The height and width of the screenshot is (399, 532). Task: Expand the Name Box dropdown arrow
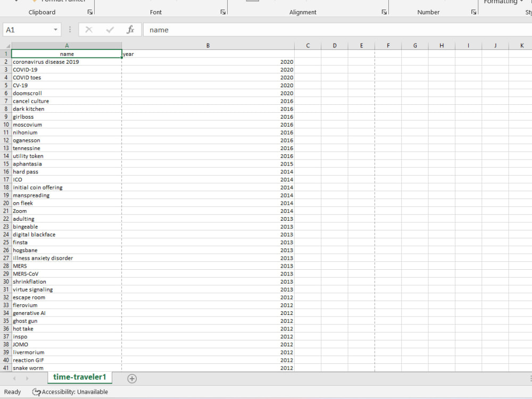(x=55, y=30)
